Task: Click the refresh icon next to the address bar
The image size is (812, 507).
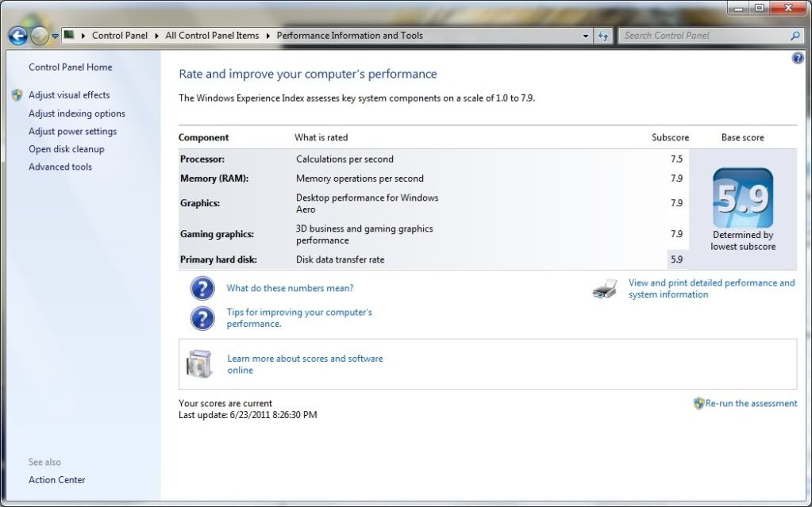Action: pyautogui.click(x=603, y=36)
